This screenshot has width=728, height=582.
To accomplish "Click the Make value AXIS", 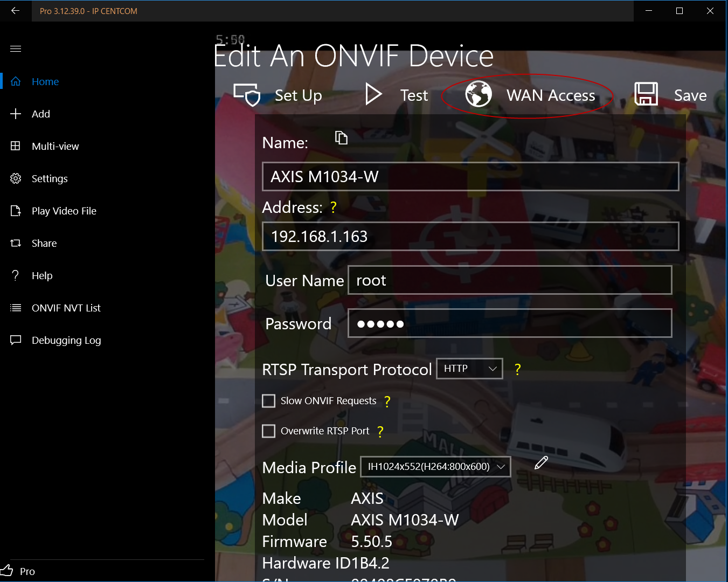I will 367,498.
